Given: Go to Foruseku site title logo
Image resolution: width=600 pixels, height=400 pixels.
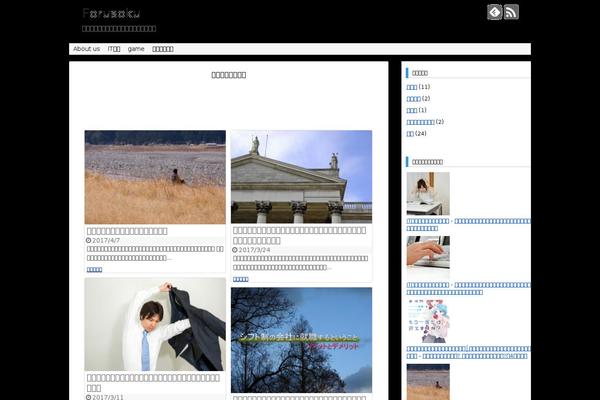Looking at the screenshot, I should click(x=111, y=14).
